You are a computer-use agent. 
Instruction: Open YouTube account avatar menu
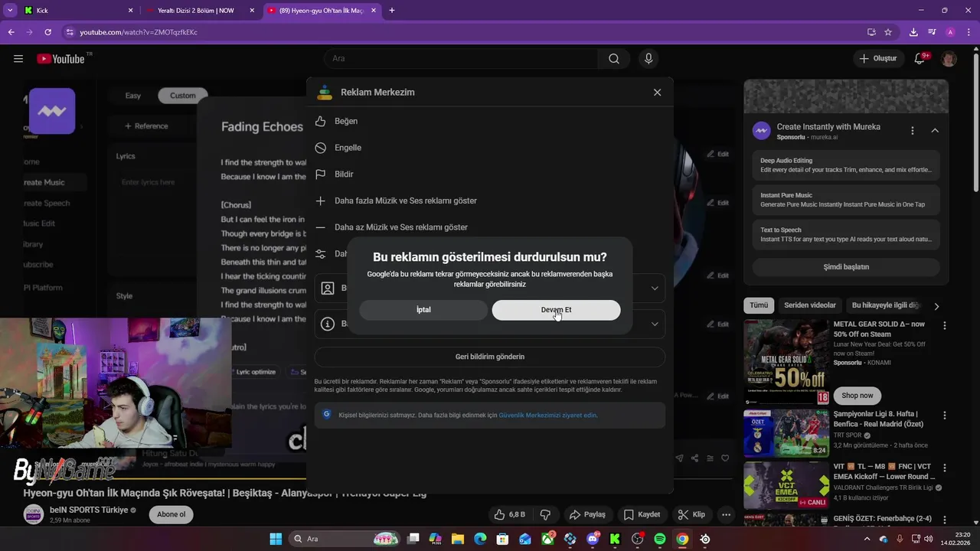pyautogui.click(x=949, y=59)
